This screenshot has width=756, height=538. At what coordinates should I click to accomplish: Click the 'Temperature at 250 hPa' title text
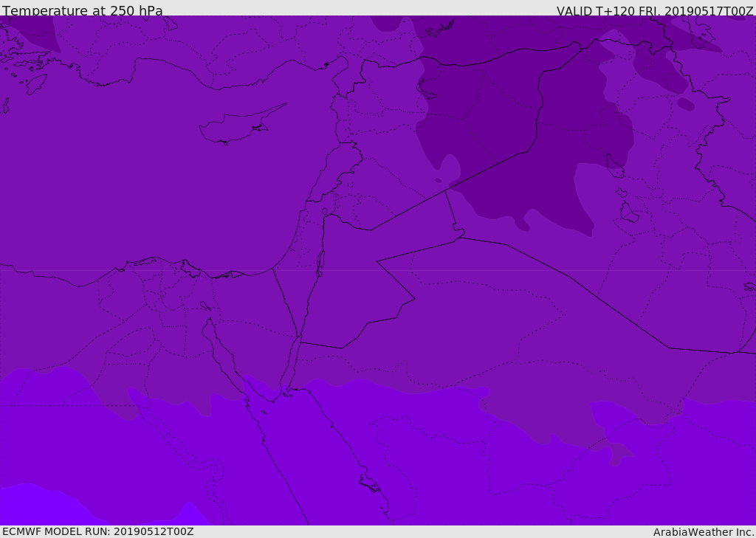[83, 11]
